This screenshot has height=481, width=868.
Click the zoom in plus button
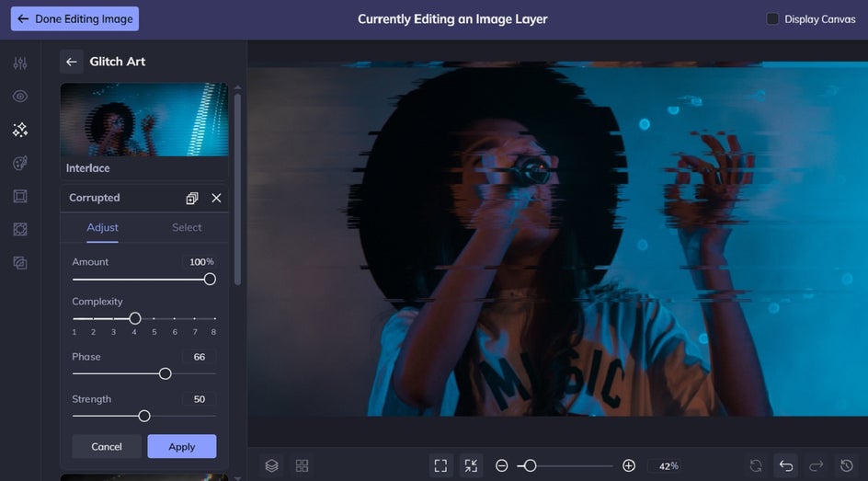(629, 465)
